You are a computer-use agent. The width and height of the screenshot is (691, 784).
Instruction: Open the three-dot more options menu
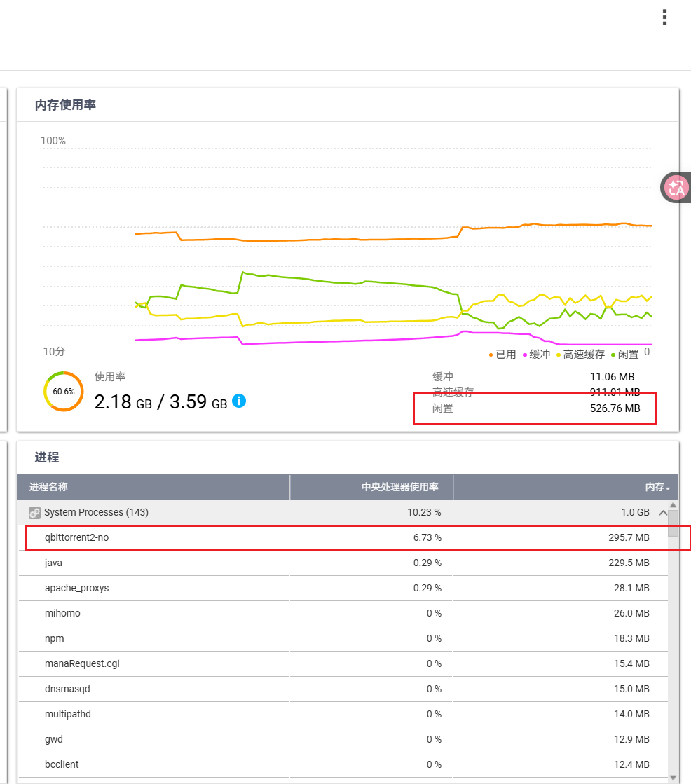[x=664, y=18]
